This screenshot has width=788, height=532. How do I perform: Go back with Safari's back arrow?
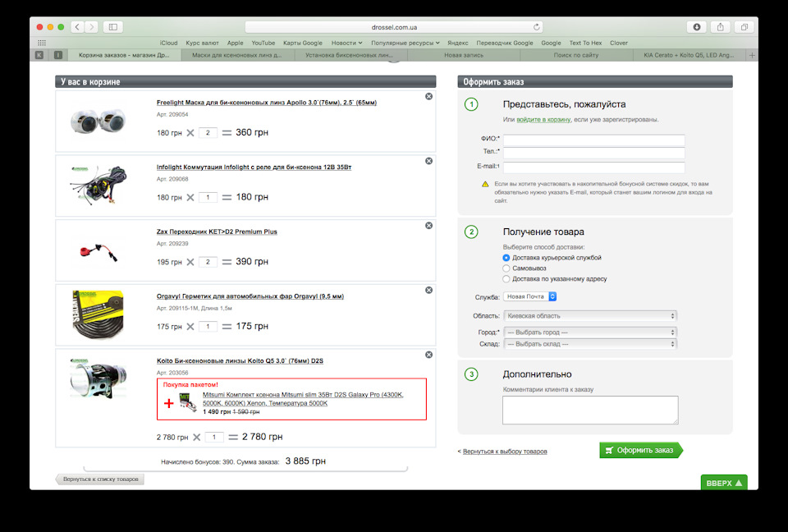click(x=77, y=27)
